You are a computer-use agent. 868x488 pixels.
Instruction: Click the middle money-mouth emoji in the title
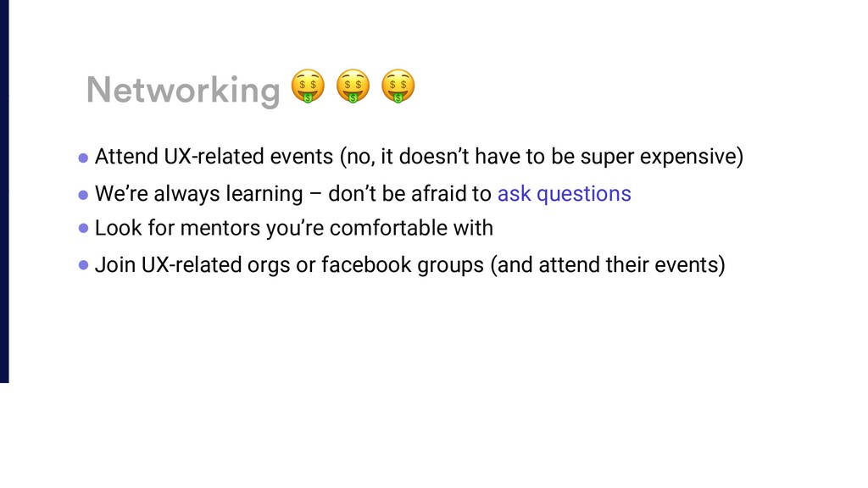(353, 86)
